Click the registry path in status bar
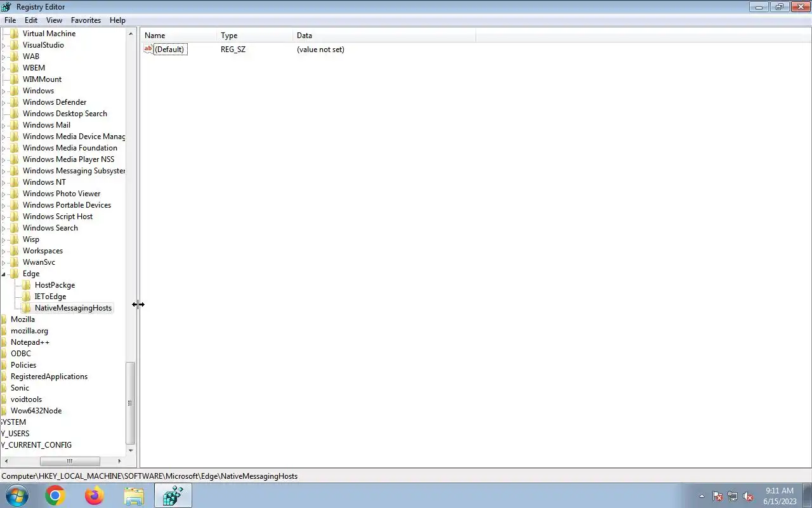812x508 pixels. (150, 476)
